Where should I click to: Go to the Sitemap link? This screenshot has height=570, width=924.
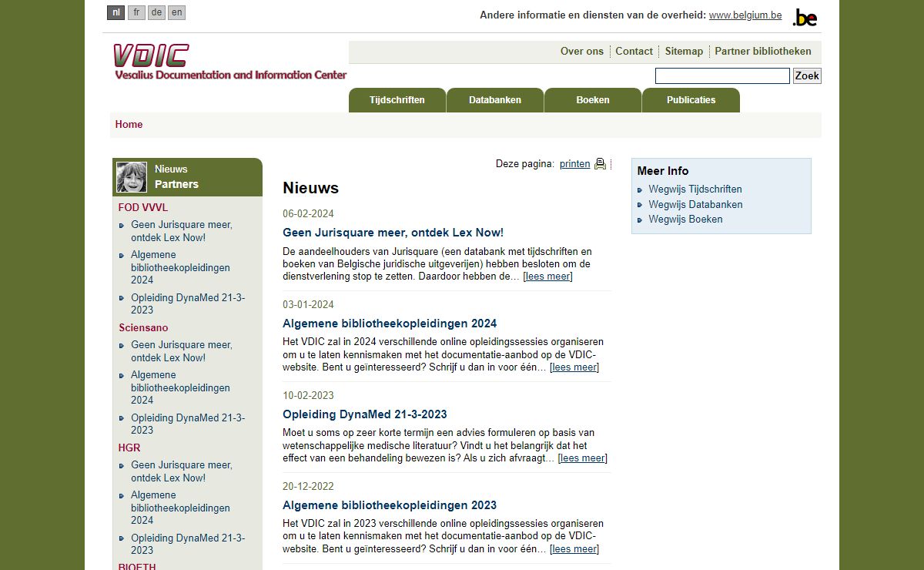click(x=684, y=52)
